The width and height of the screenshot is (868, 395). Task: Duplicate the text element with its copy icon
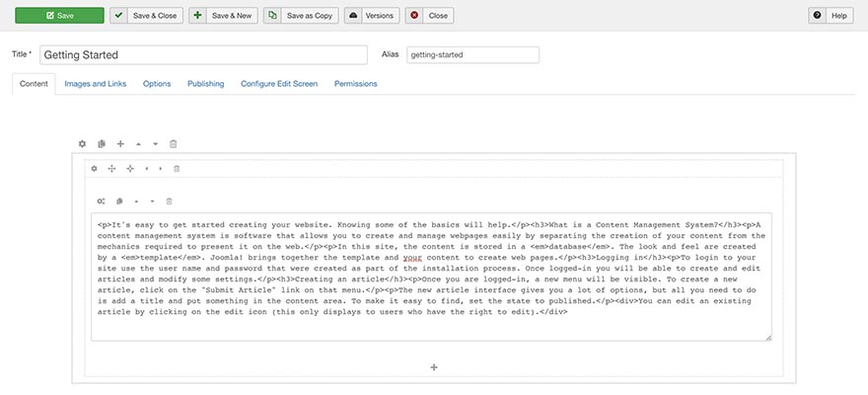(119, 201)
